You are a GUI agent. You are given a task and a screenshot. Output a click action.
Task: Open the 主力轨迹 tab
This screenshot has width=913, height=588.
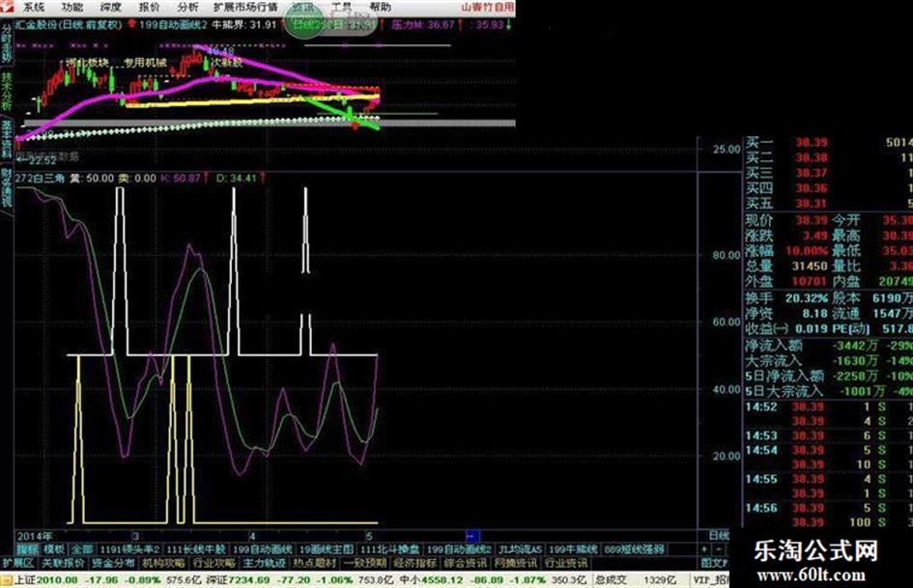(264, 563)
